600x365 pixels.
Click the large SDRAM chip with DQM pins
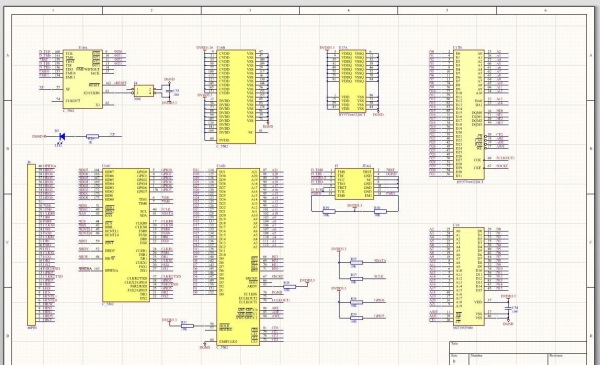click(469, 114)
